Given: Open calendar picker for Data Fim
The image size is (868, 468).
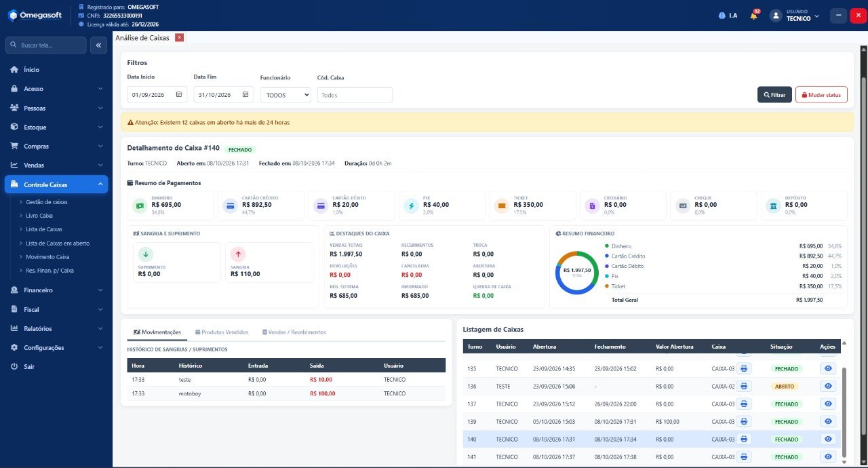Looking at the screenshot, I should pos(245,95).
